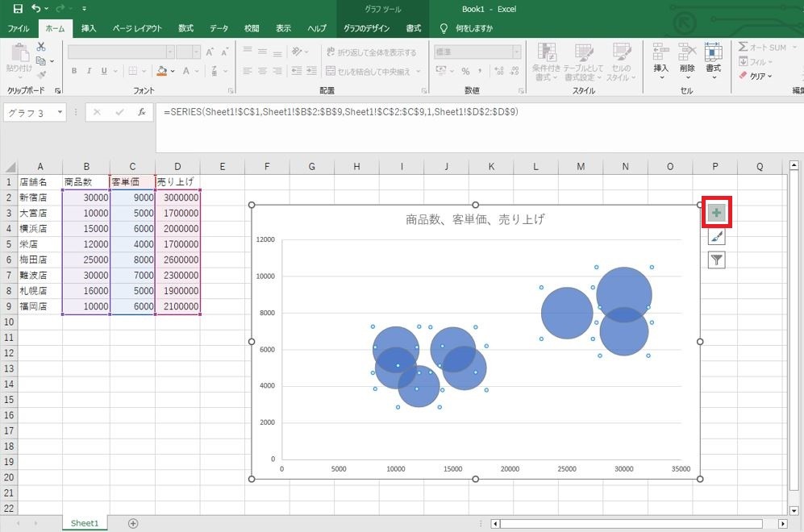Screen dimensions: 804x532
Task: Select the Sheet1 worksheet tab
Action: pyautogui.click(x=85, y=523)
